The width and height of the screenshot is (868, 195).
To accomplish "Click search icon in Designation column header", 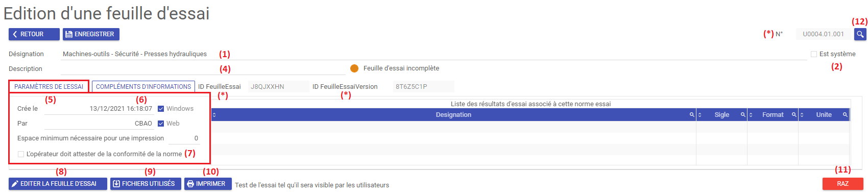I will tap(692, 115).
